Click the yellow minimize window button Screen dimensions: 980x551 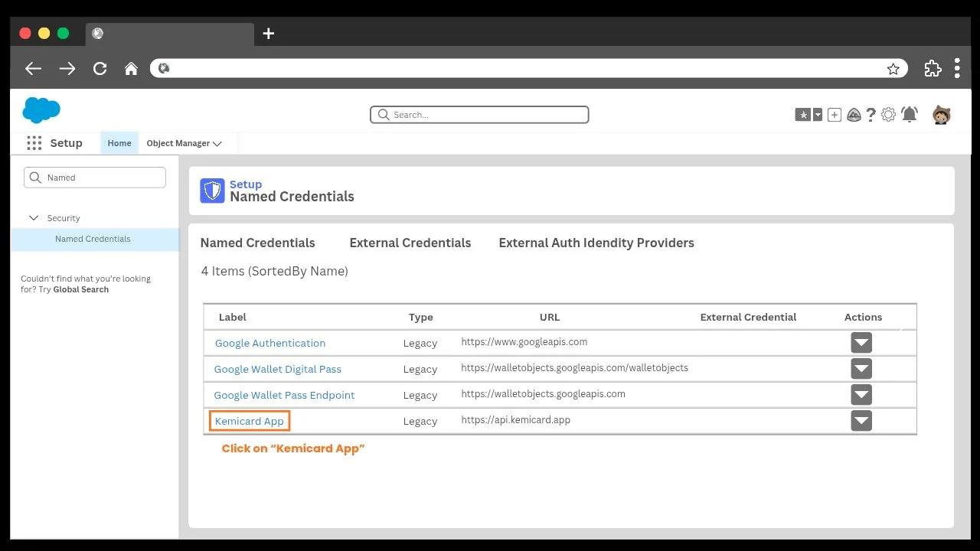[44, 33]
